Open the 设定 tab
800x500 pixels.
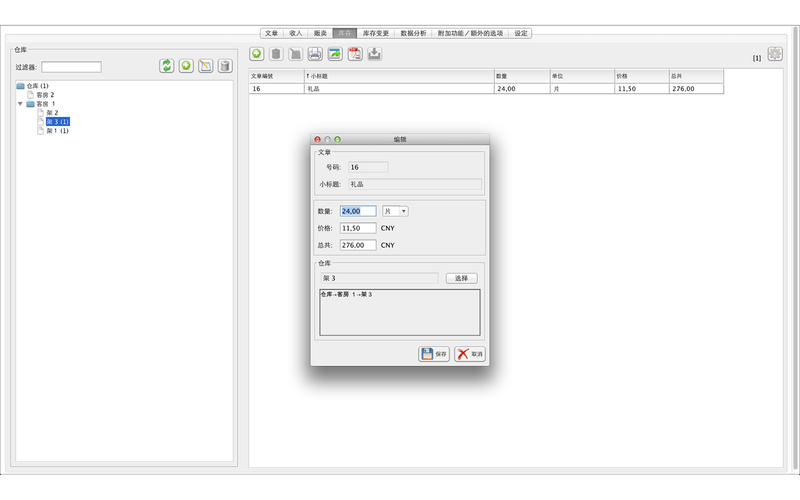pyautogui.click(x=520, y=33)
